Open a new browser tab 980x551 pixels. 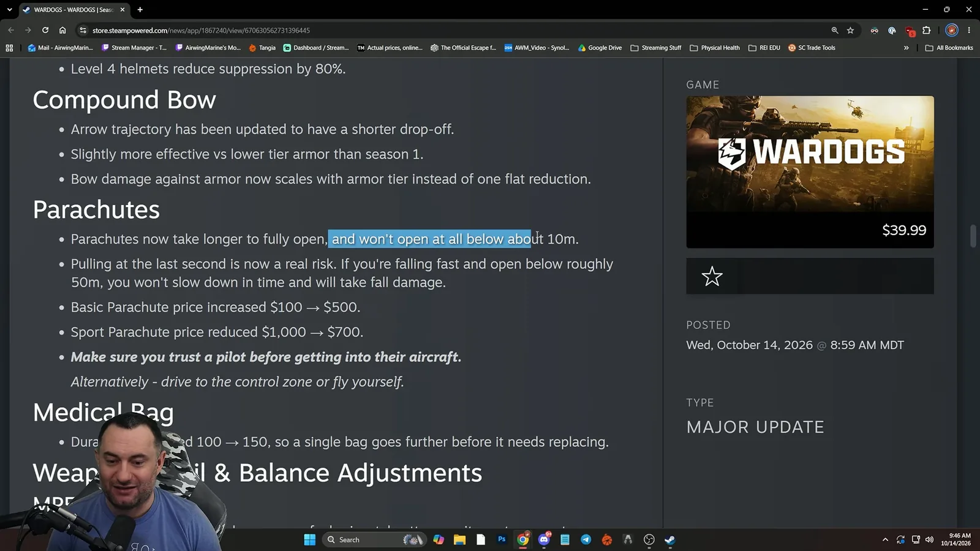[x=140, y=10]
